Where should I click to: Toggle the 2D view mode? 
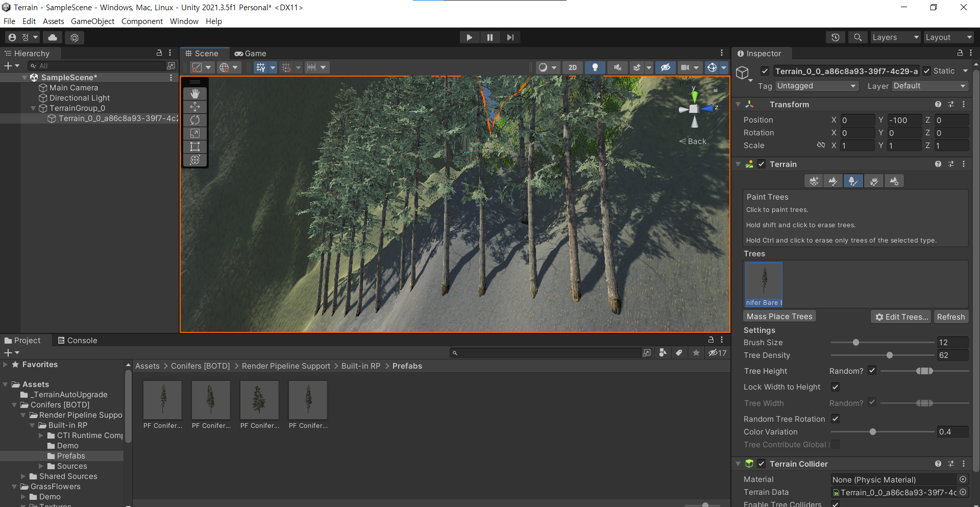(x=573, y=67)
